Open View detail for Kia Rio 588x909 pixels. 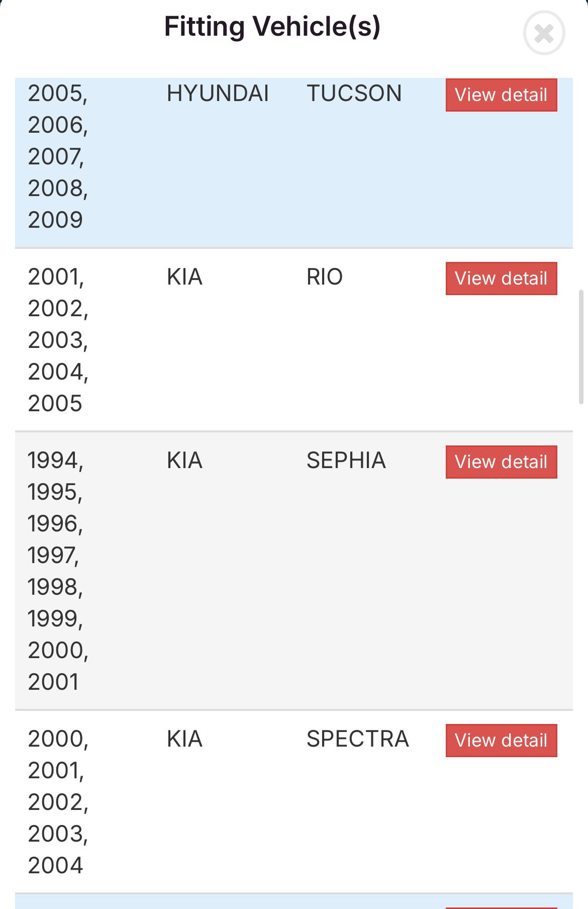[501, 279]
